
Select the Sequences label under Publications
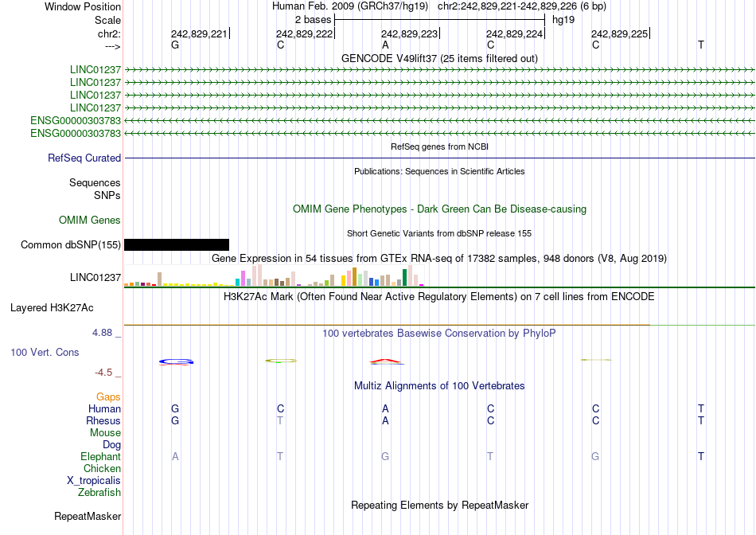click(x=95, y=183)
